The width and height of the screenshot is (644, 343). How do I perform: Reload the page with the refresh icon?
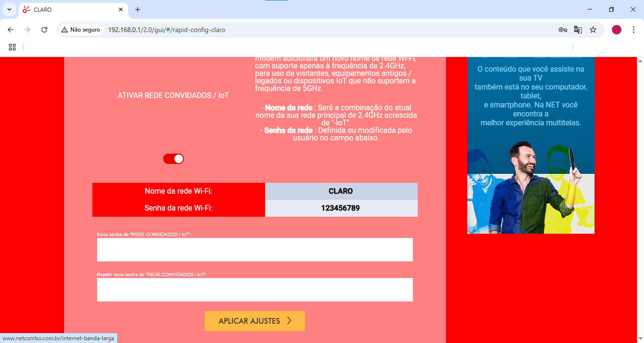(x=44, y=30)
